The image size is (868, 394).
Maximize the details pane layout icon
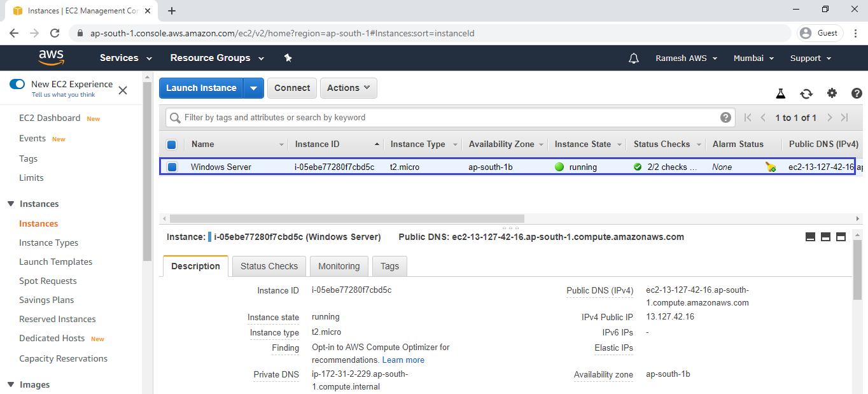(841, 237)
